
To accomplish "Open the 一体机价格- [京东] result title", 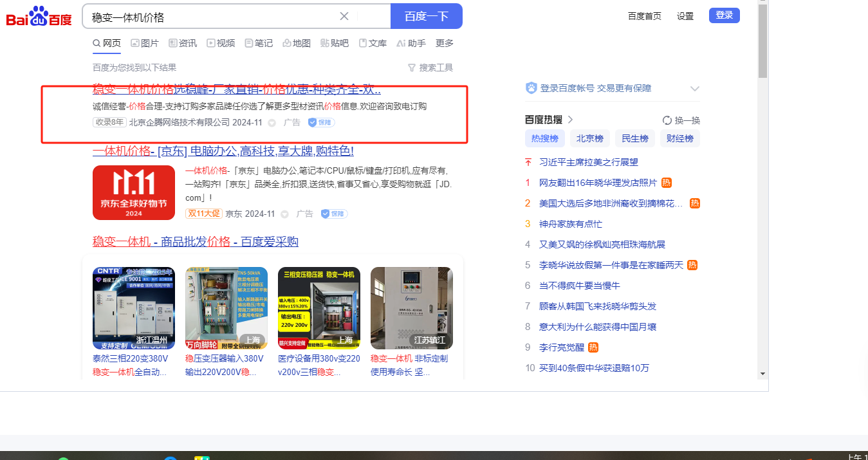I will coord(223,151).
